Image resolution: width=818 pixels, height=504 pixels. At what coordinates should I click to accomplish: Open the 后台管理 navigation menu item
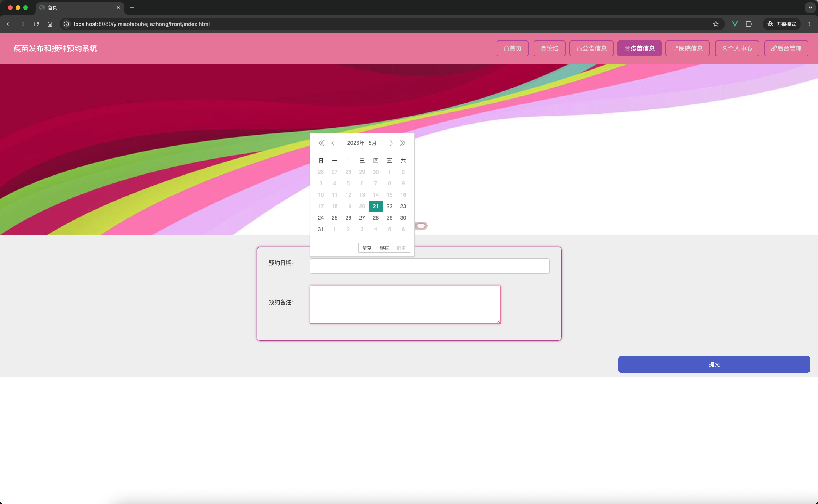(x=786, y=48)
